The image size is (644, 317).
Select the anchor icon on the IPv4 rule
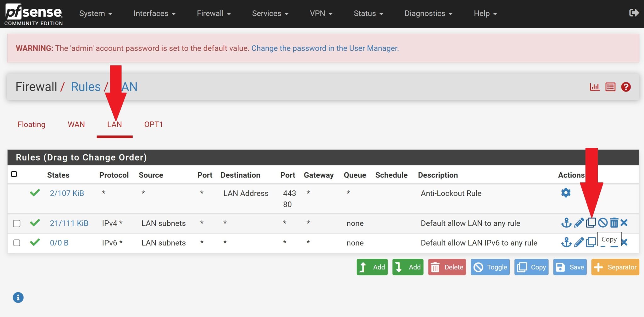click(x=566, y=223)
